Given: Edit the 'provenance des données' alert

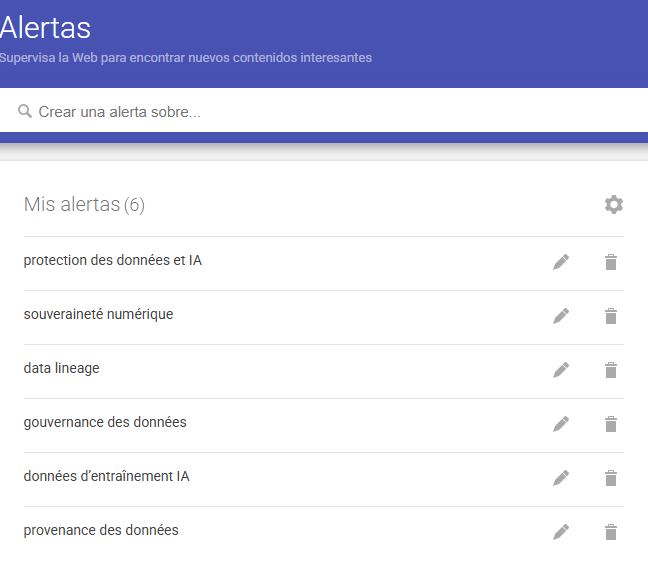Looking at the screenshot, I should click(x=561, y=532).
